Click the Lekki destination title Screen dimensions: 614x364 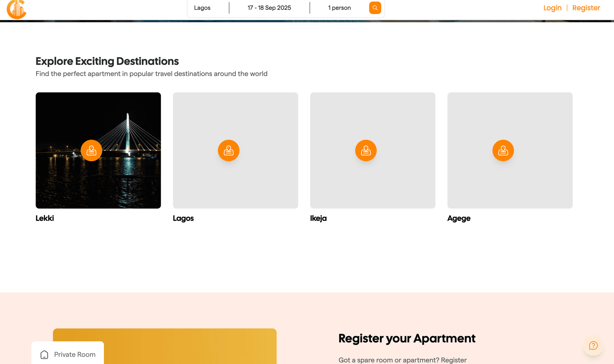point(45,218)
